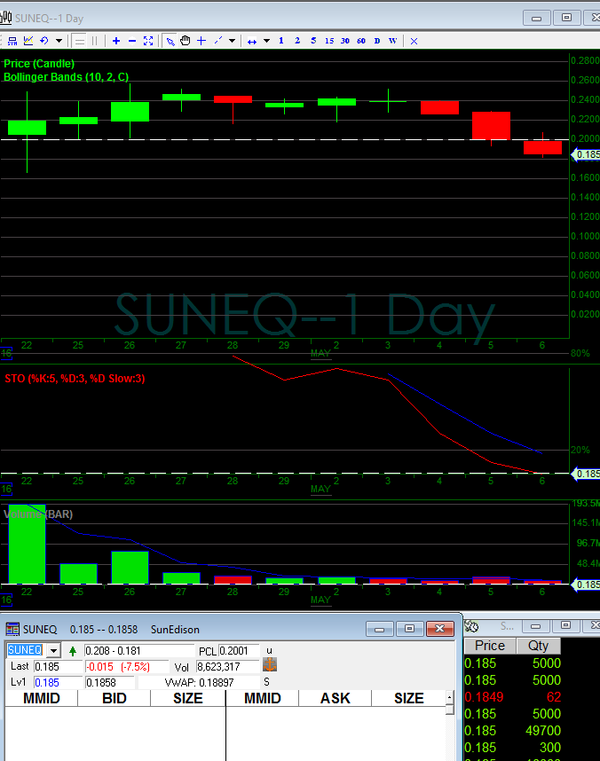Toggle the D daily interval button
Screen dimensions: 600x761
click(x=377, y=41)
